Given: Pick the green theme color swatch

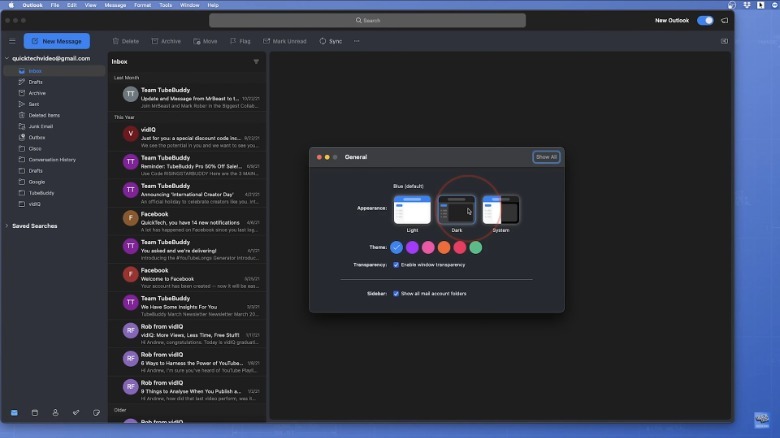Looking at the screenshot, I should point(476,247).
